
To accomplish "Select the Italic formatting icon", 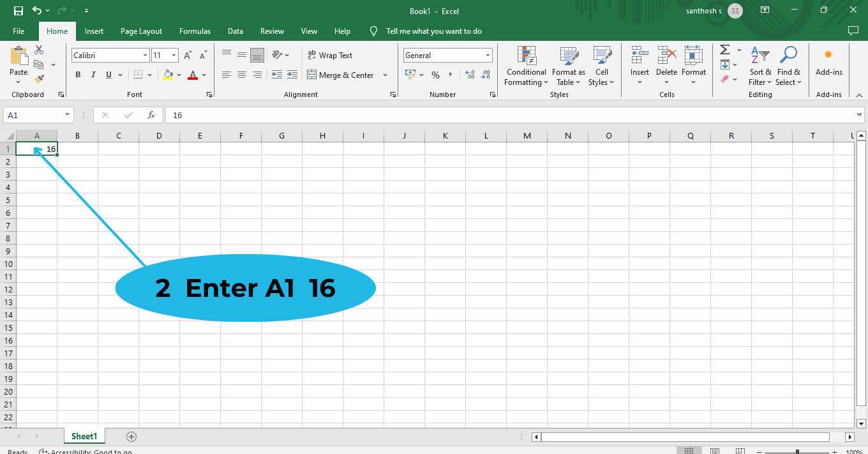I will coord(93,75).
